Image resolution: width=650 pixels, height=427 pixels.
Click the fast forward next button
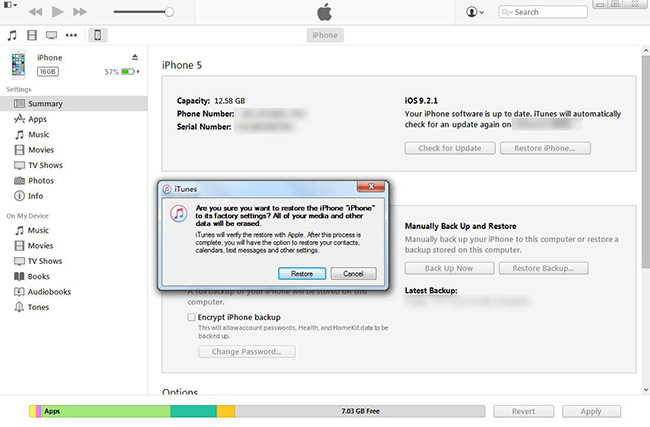(x=80, y=12)
